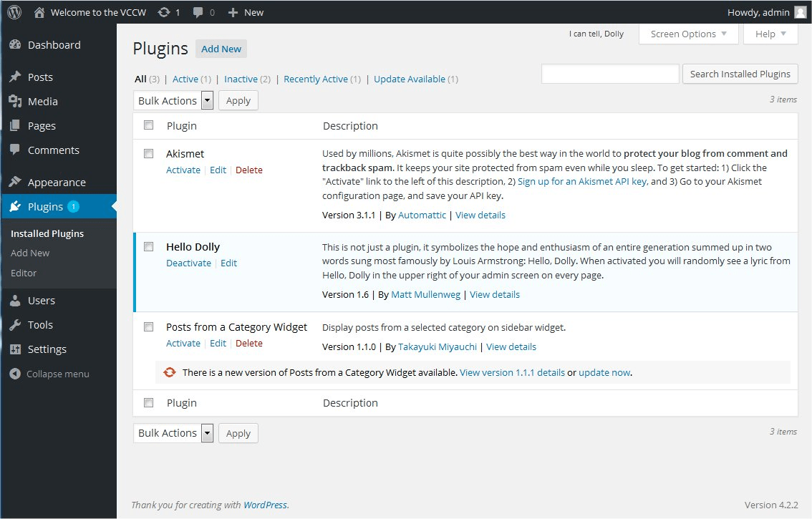Check the select-all plugins checkbox
The width and height of the screenshot is (812, 519).
point(148,125)
